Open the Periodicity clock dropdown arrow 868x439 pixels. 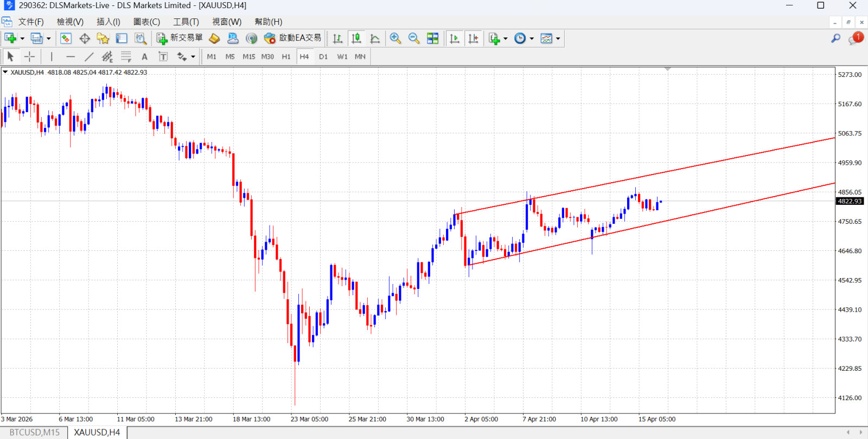pyautogui.click(x=532, y=38)
